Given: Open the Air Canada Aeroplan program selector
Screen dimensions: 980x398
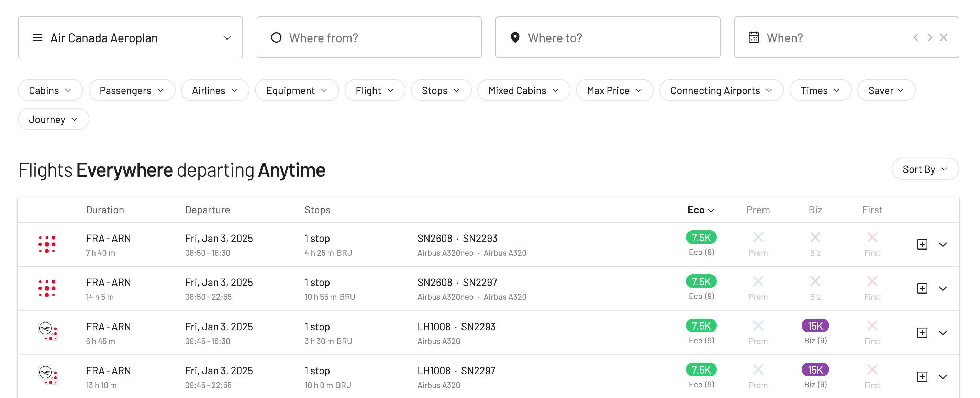Looking at the screenshot, I should pyautogui.click(x=130, y=37).
